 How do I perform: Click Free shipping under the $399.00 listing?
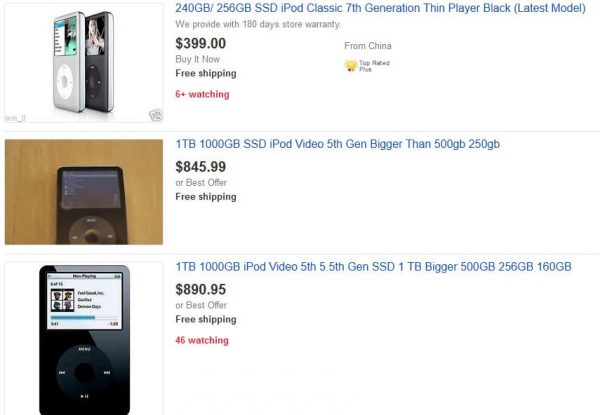click(206, 73)
